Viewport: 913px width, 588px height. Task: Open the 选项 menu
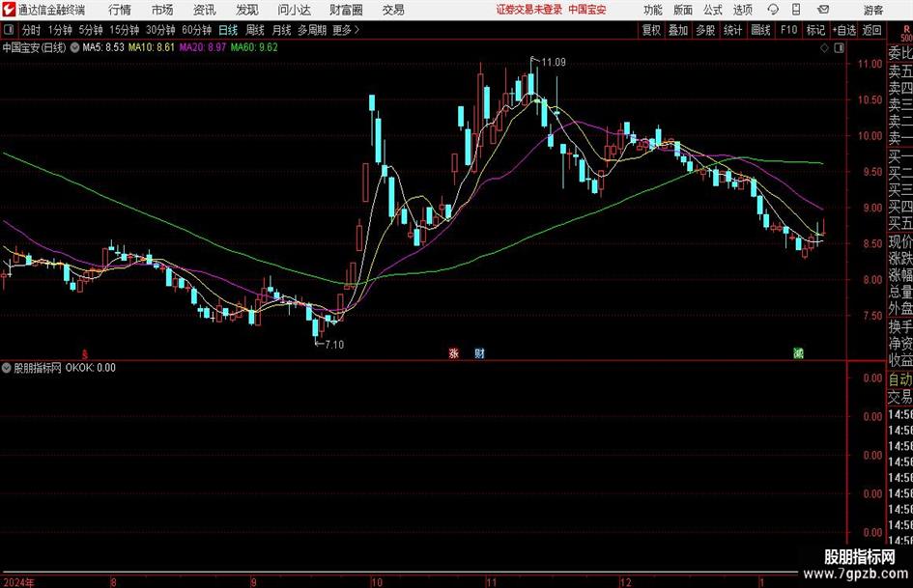(742, 10)
